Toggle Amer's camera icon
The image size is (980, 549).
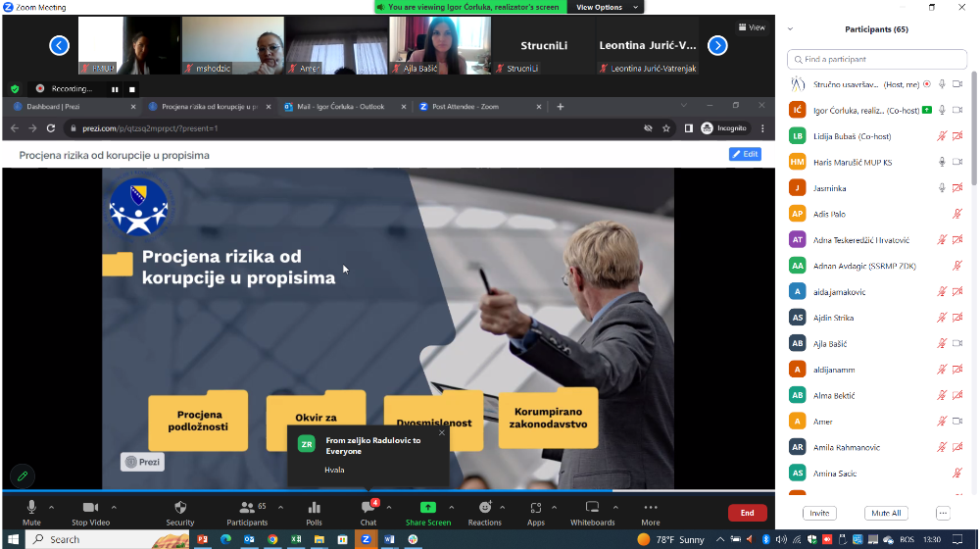[x=957, y=422]
